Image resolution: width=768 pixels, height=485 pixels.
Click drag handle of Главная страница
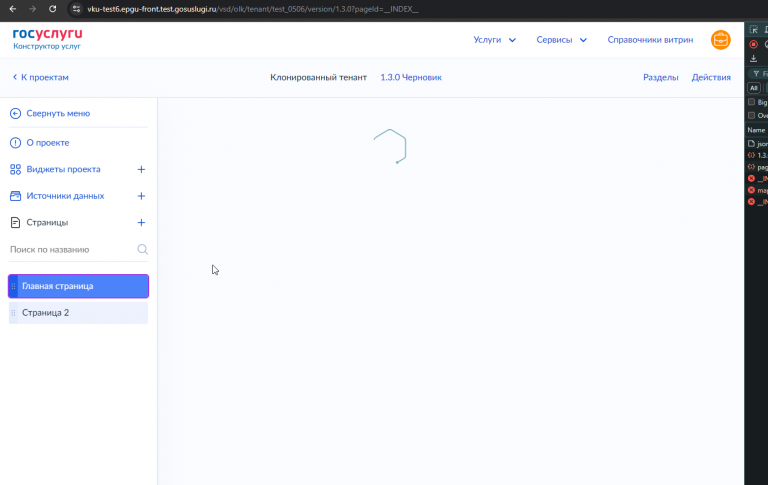coord(13,286)
